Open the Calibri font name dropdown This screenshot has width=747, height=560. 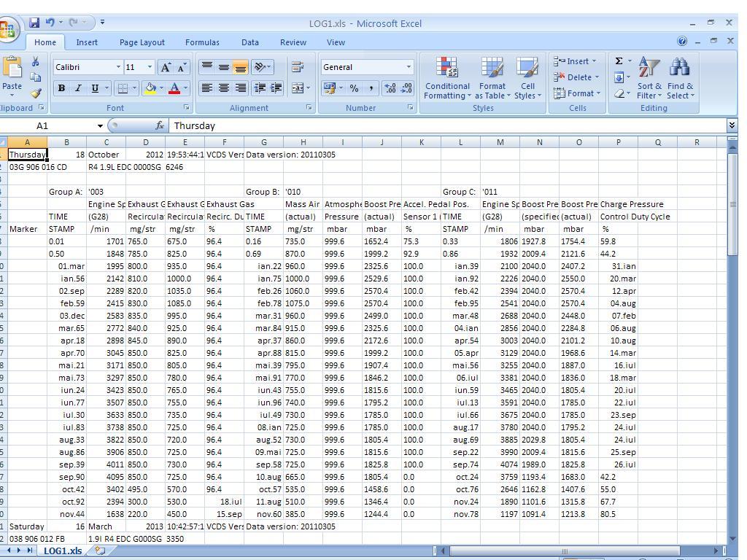[x=118, y=67]
